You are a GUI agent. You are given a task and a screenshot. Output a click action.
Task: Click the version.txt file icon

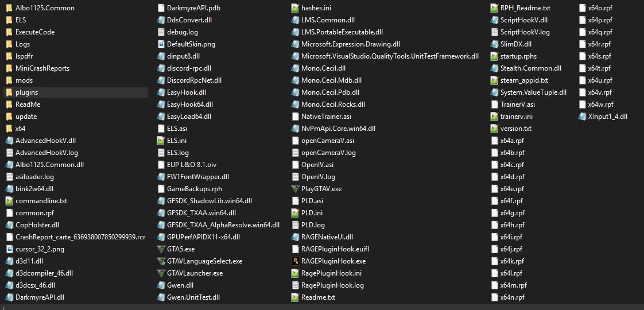tap(494, 129)
